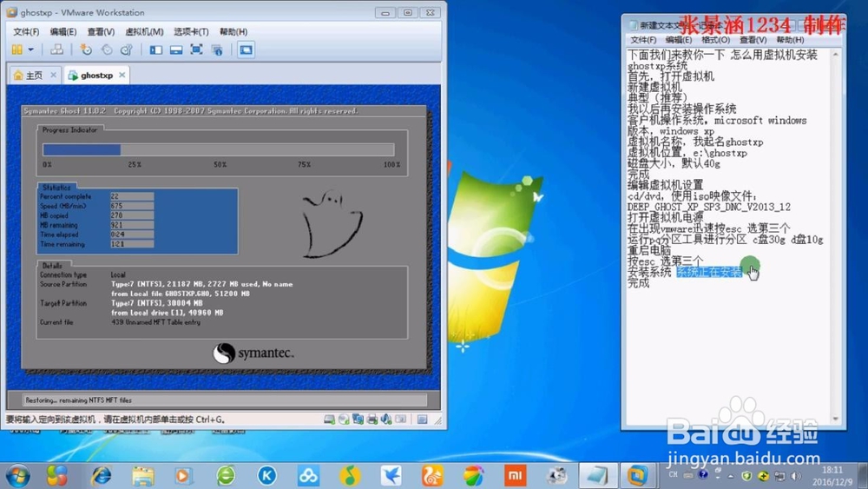Open the UC browser orange icon

pos(432,476)
